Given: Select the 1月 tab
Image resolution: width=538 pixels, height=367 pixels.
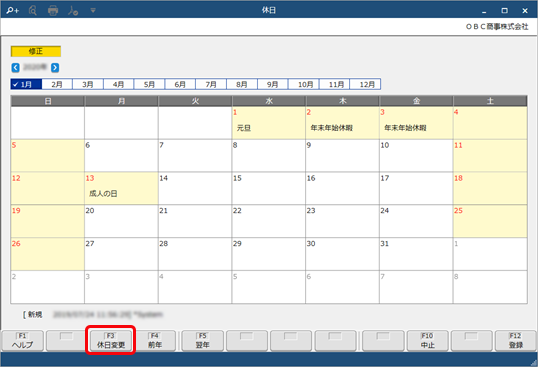Looking at the screenshot, I should click(x=26, y=84).
